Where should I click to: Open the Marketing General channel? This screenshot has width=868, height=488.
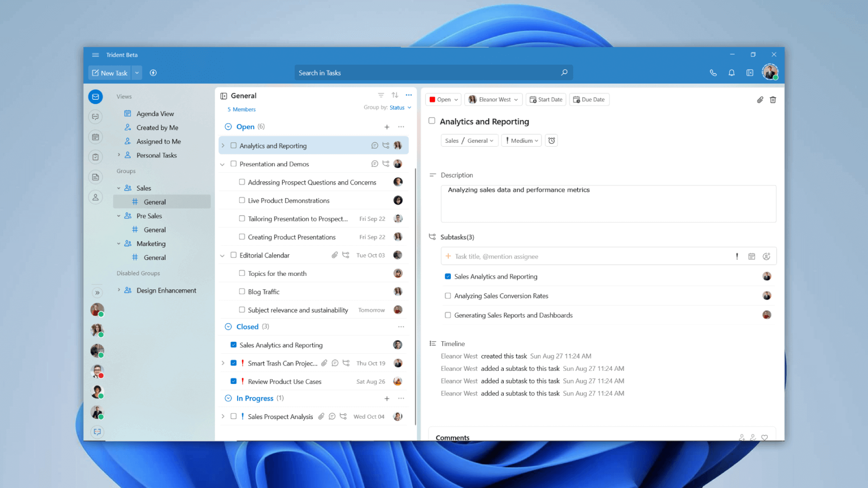[x=155, y=257]
